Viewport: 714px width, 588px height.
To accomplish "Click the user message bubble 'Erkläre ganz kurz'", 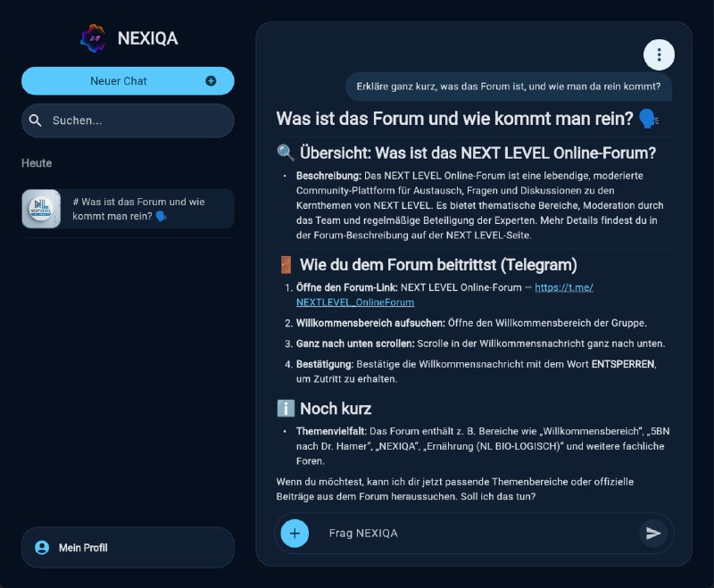I will click(x=508, y=87).
